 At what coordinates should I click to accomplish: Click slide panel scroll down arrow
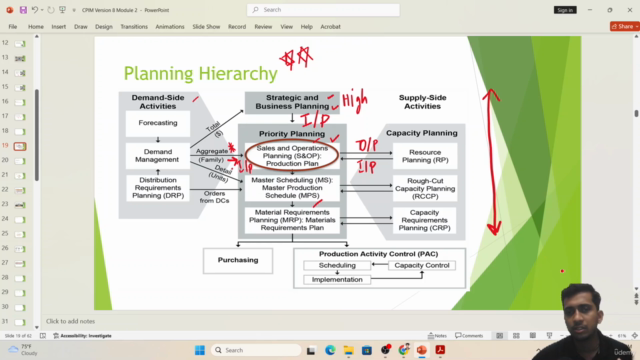[37, 327]
